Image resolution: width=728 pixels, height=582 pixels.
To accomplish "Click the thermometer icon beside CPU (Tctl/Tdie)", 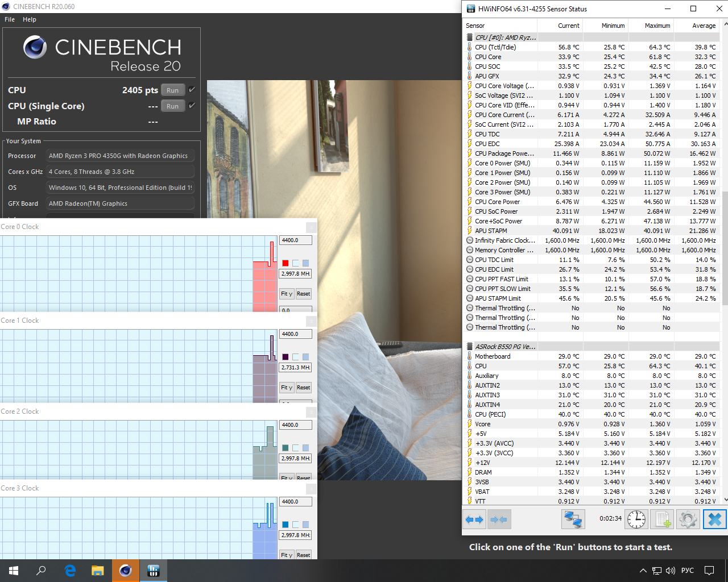I will 470,47.
